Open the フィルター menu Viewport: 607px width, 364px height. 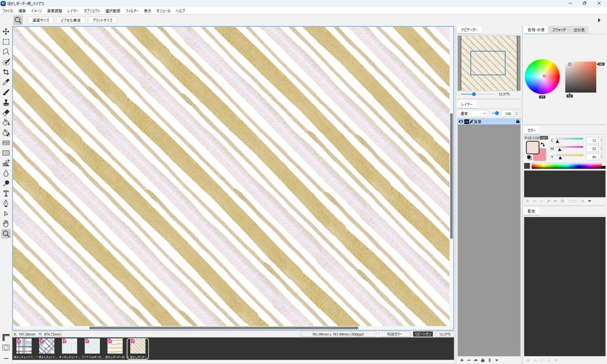[132, 11]
